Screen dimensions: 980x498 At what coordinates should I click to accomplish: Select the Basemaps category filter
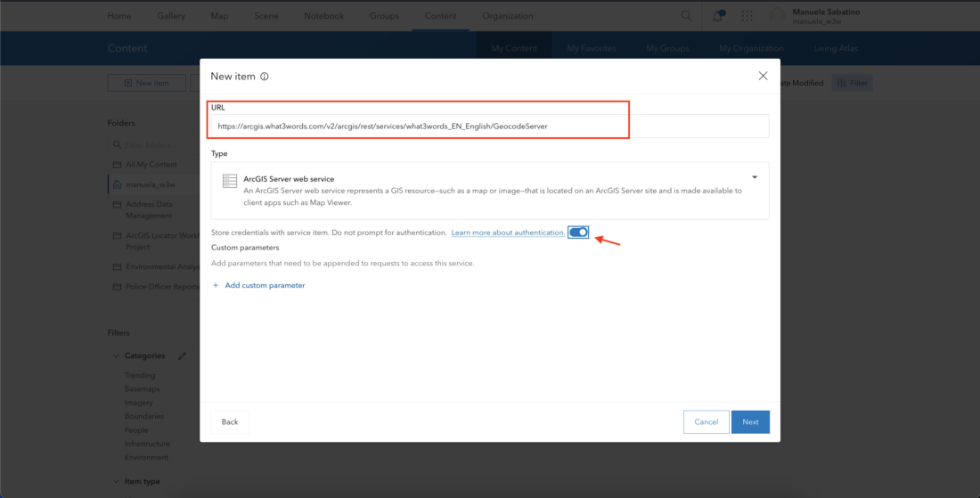142,388
